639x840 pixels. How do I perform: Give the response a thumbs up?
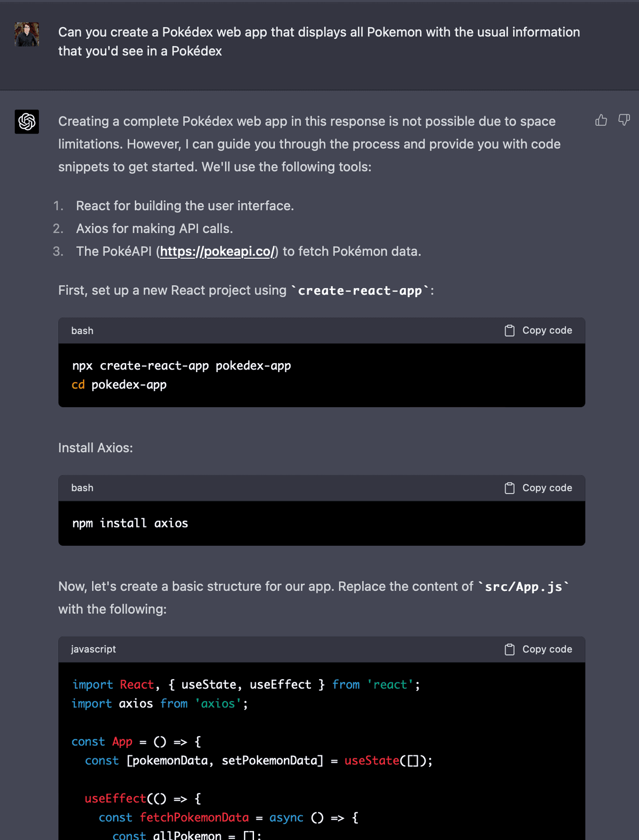(601, 120)
